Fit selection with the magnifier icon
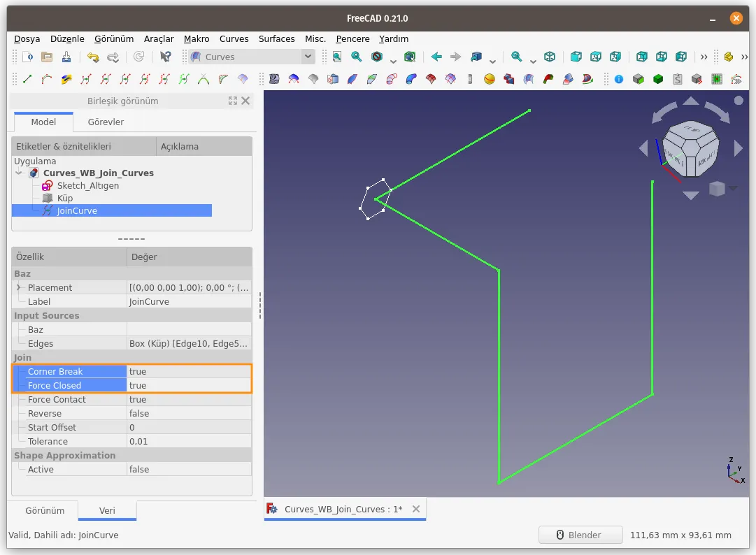This screenshot has height=555, width=756. [356, 57]
